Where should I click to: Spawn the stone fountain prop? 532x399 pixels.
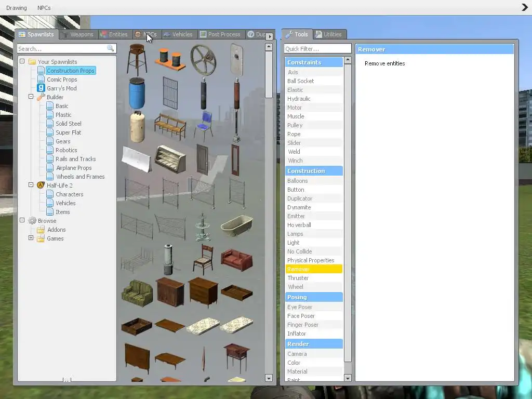click(x=203, y=227)
